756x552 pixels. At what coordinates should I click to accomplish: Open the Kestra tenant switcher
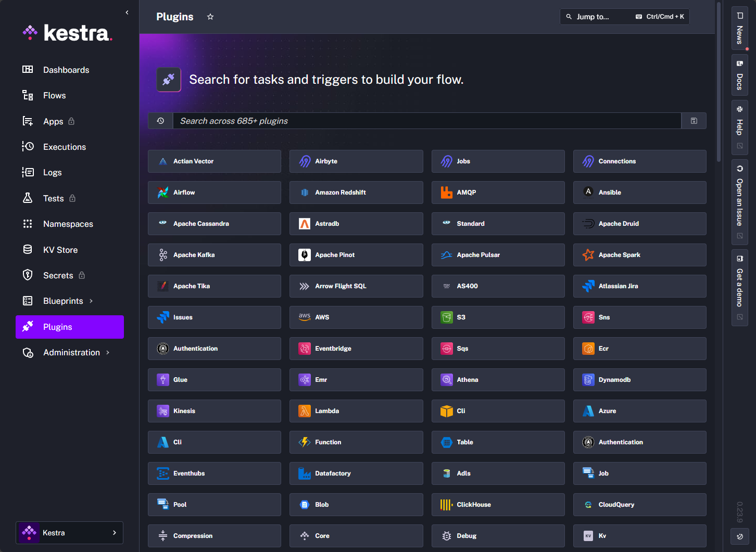70,533
